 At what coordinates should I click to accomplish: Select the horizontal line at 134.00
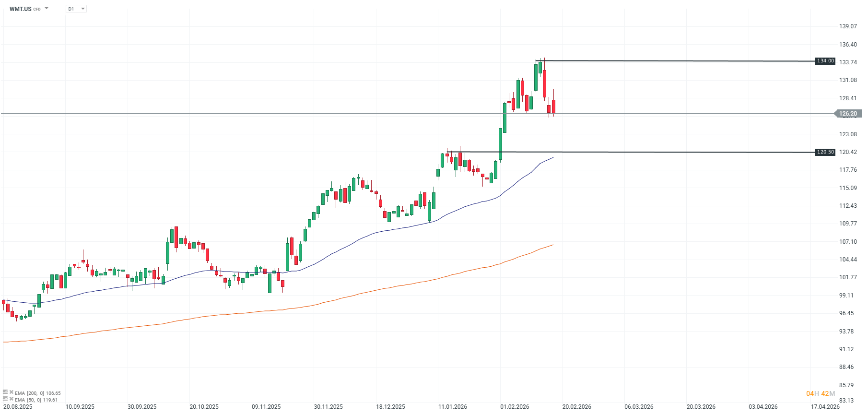[671, 61]
